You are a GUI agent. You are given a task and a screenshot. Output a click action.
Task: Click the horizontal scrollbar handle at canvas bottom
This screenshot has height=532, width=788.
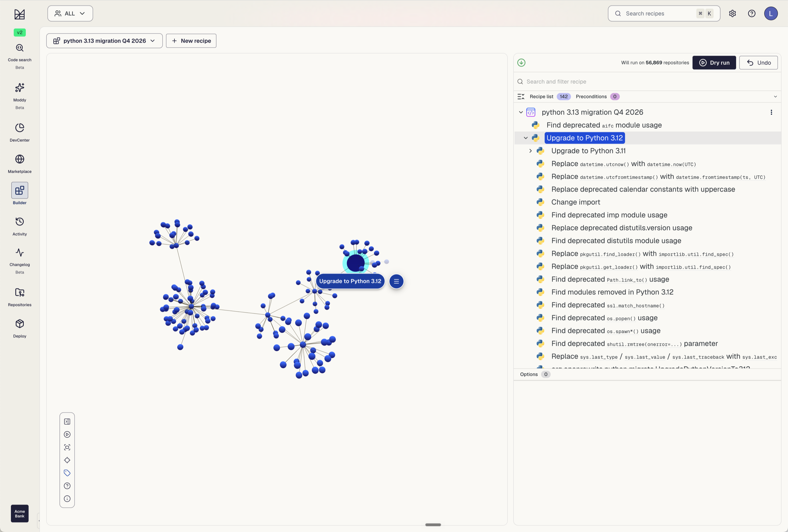click(x=433, y=524)
